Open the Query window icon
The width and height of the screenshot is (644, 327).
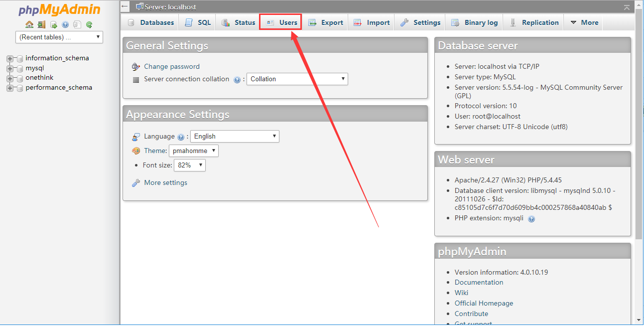pos(53,24)
